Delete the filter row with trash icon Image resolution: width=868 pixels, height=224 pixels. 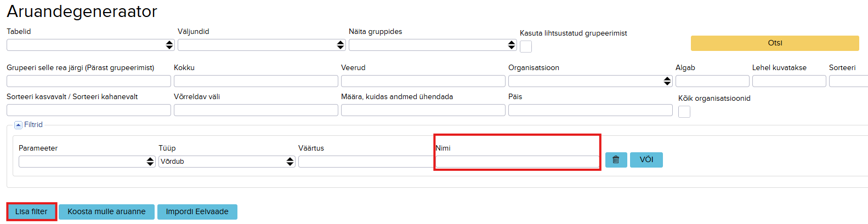pos(616,160)
